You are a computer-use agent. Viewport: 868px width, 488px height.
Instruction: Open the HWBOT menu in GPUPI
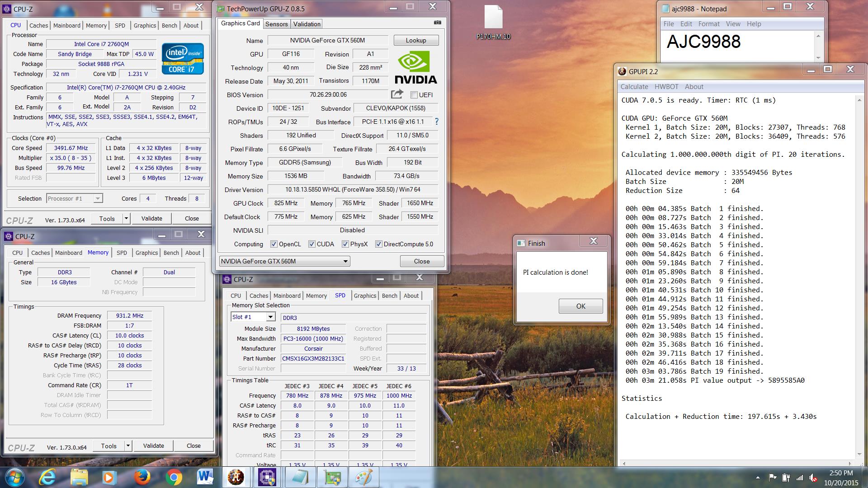pos(666,87)
